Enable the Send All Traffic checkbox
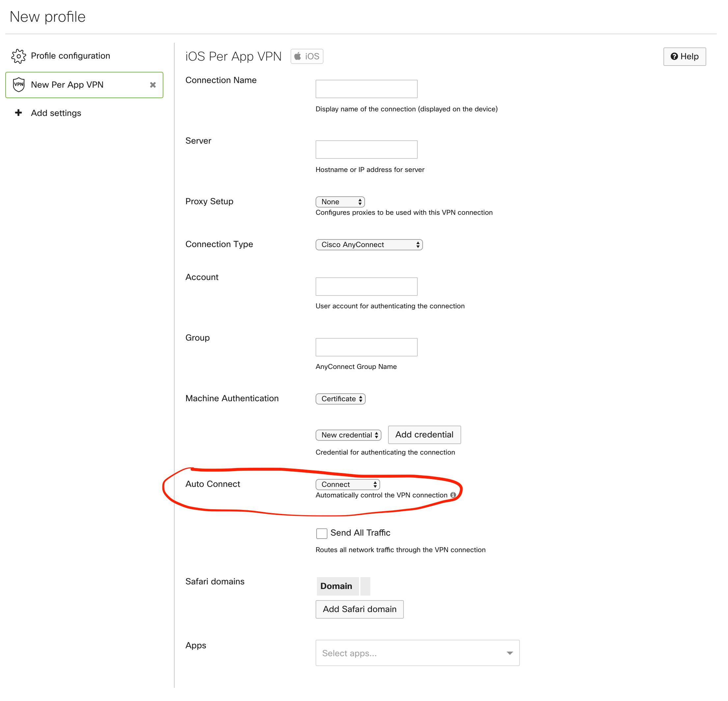The height and width of the screenshot is (701, 728). (322, 533)
